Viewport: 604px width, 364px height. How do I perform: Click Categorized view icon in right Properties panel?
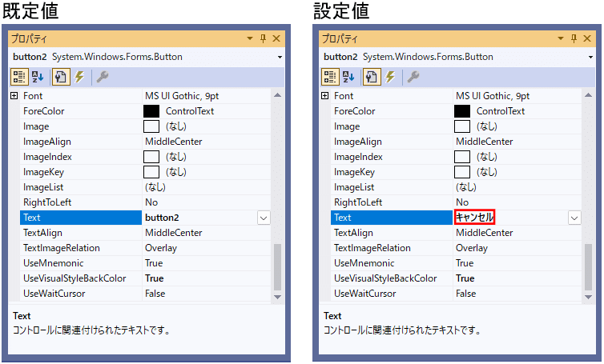(330, 77)
